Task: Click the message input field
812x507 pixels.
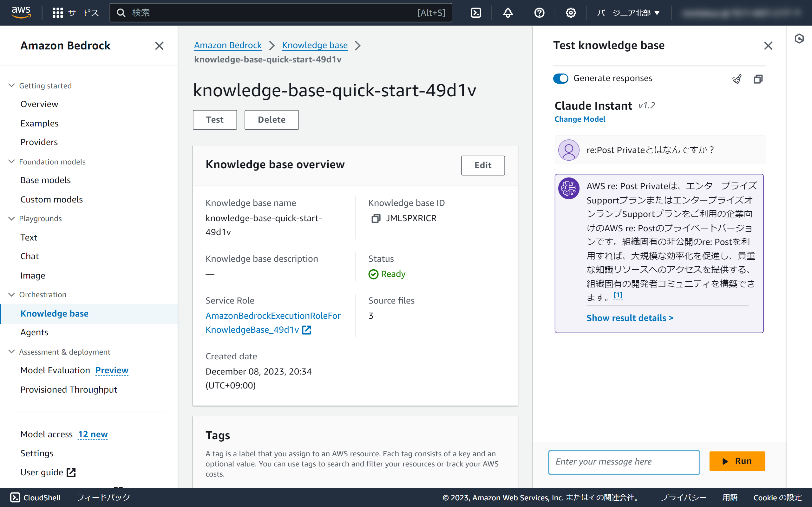Action: pos(624,462)
